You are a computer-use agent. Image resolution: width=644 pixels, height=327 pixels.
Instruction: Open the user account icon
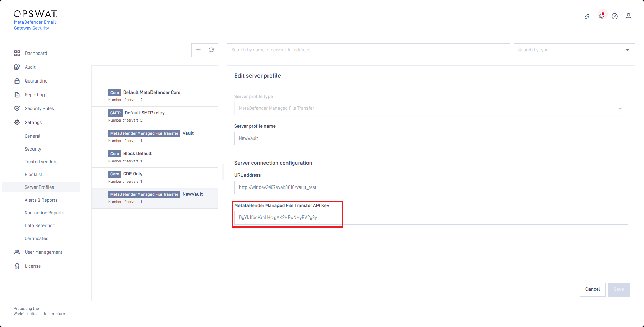point(628,16)
